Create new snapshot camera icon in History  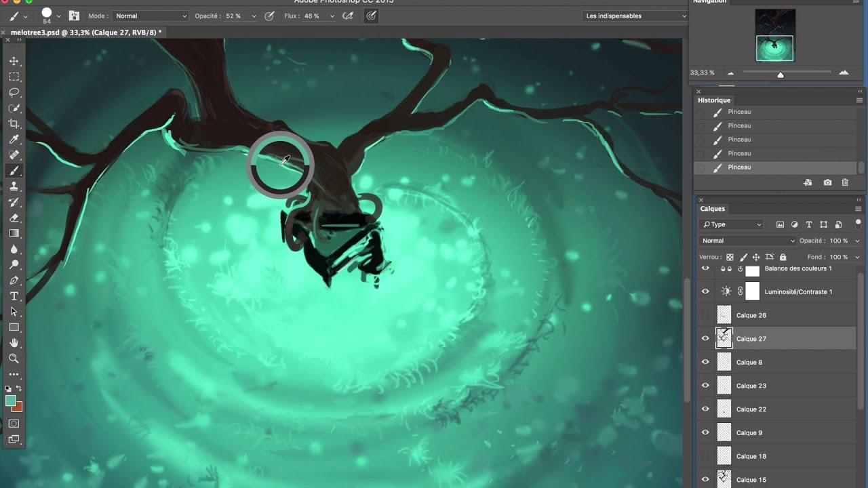click(827, 182)
